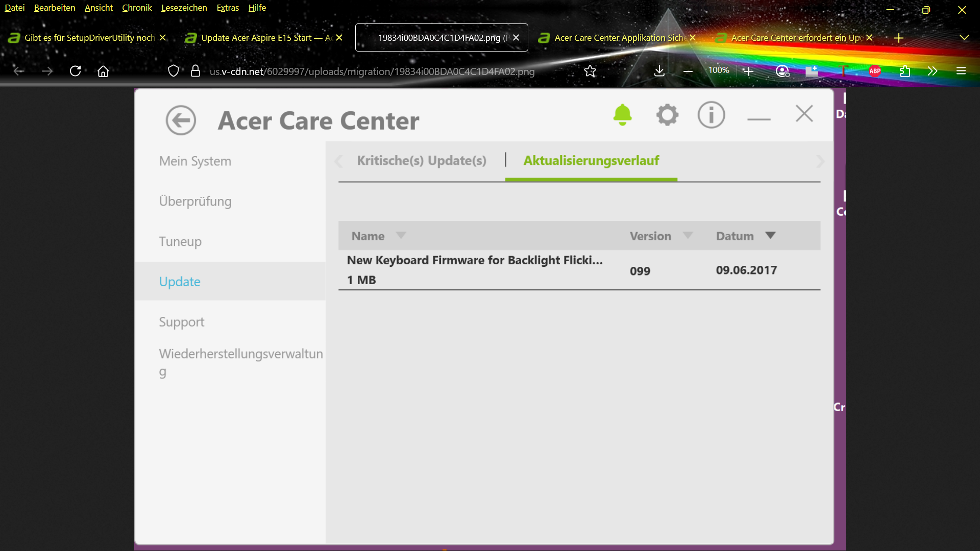Click the 1 MB size text
Image resolution: width=980 pixels, height=551 pixels.
pyautogui.click(x=361, y=280)
